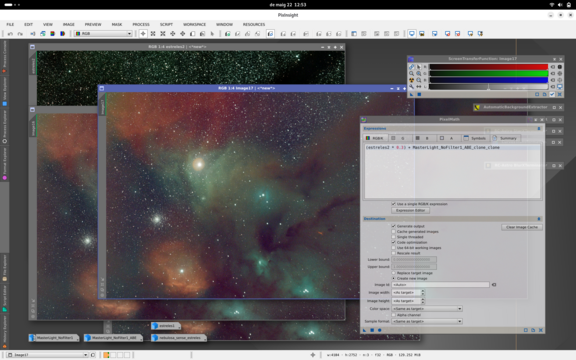This screenshot has height=360, width=576.
Task: Click the STF auto stretch radioactive icon
Action: pos(411,80)
